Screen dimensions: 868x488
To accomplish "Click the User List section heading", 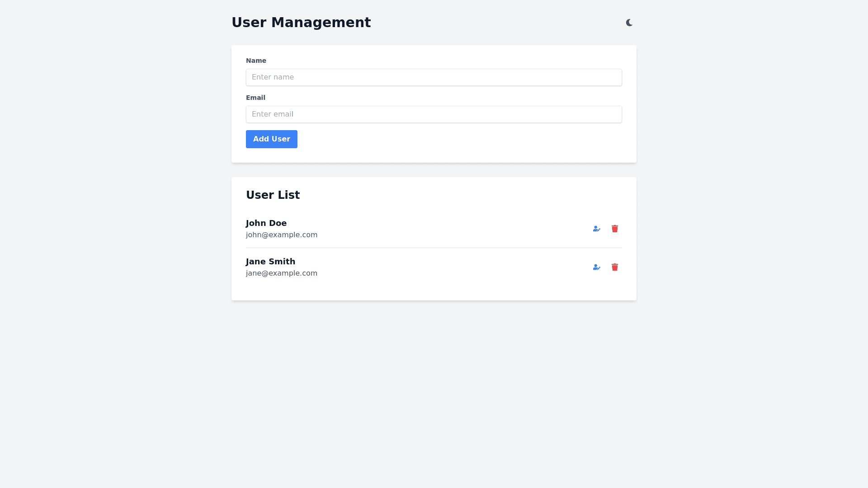I will (273, 195).
